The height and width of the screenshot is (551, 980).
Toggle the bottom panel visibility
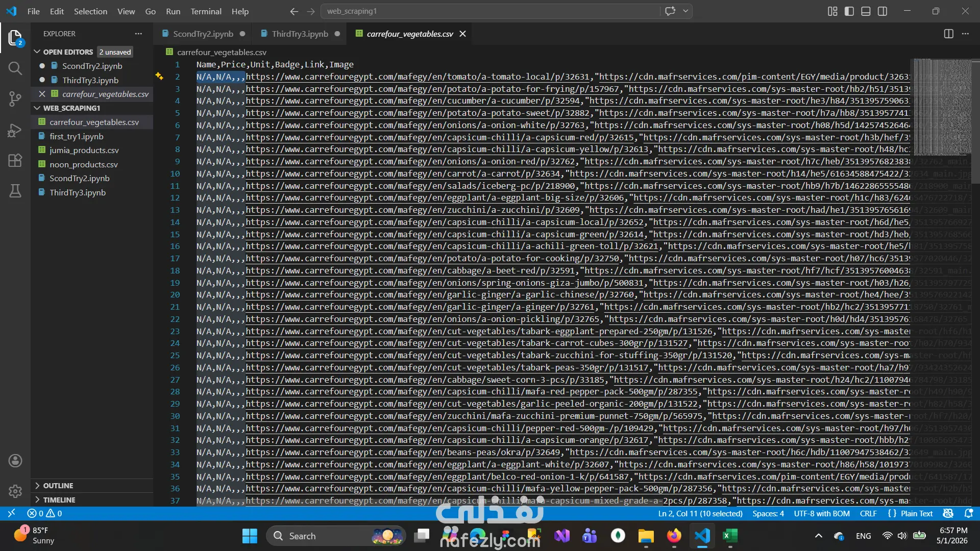tap(866, 11)
